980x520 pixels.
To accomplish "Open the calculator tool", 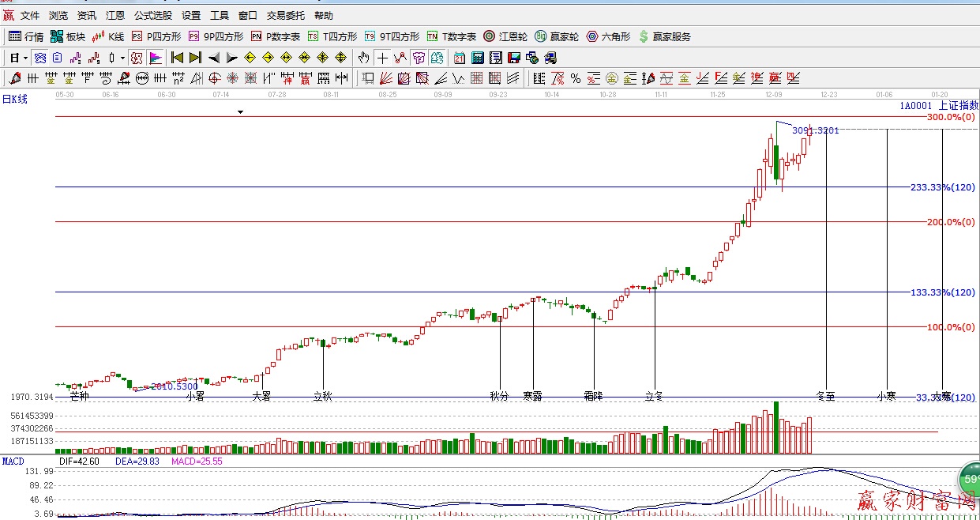I will (x=478, y=58).
